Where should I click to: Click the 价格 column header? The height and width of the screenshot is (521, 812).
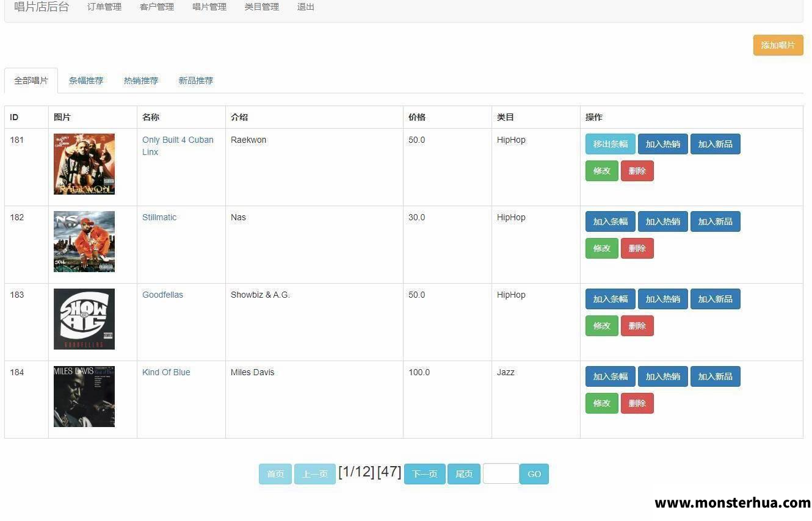448,117
